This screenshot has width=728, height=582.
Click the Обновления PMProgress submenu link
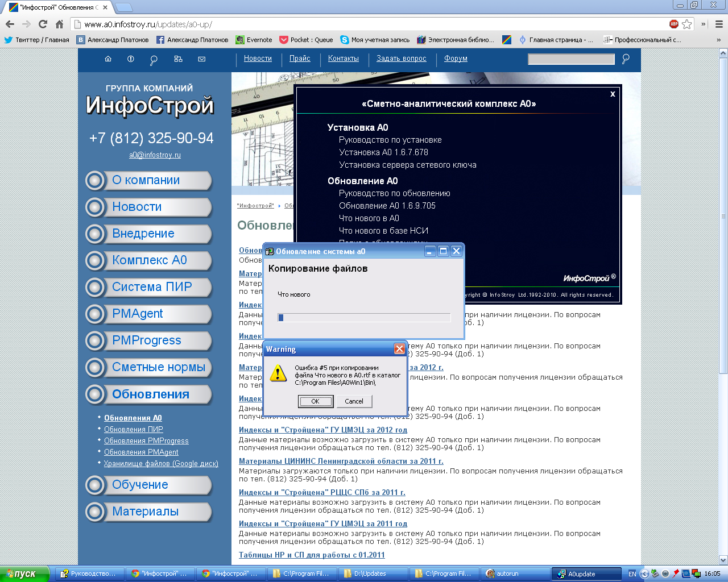coord(146,441)
